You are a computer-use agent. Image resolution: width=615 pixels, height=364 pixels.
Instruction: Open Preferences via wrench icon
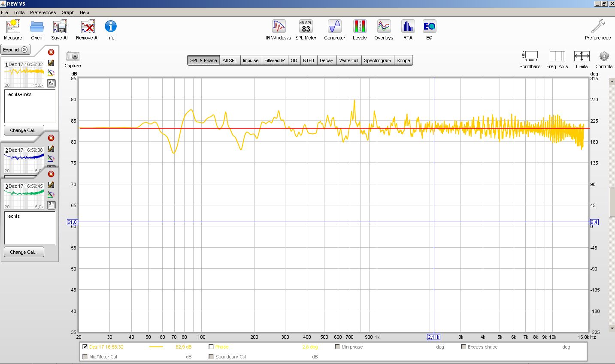tap(597, 30)
